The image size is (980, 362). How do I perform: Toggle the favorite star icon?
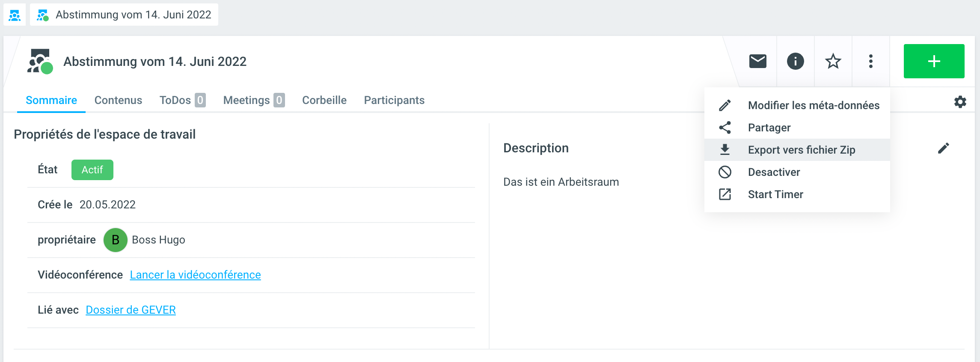[833, 61]
